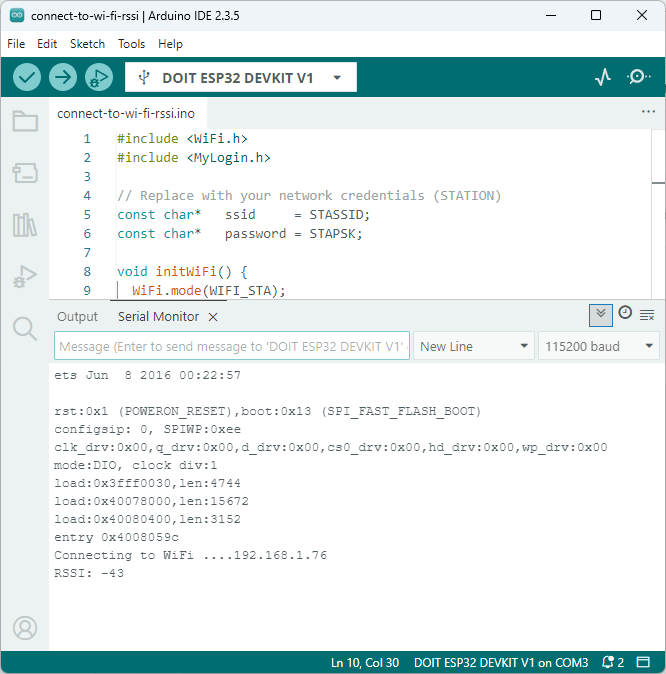Screen dimensions: 666x674
Task: Click the Upload arrow button
Action: click(63, 77)
